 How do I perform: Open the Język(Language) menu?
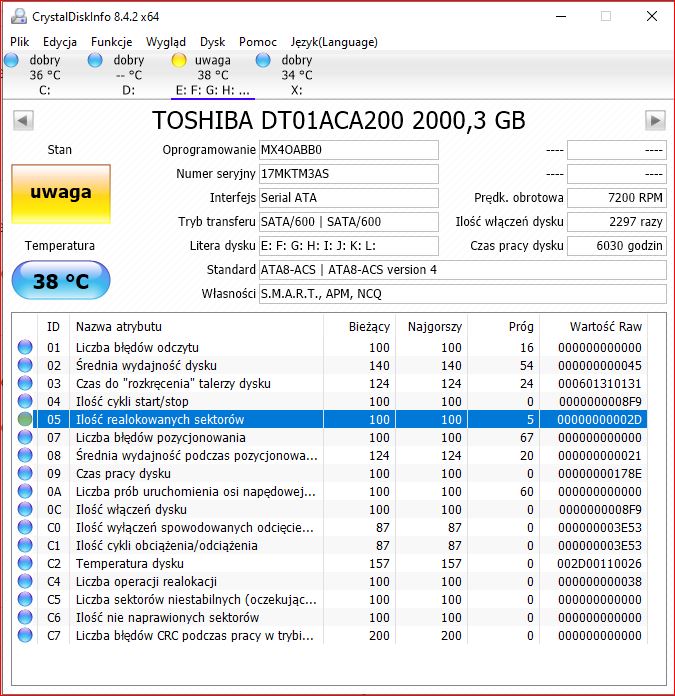pos(334,42)
